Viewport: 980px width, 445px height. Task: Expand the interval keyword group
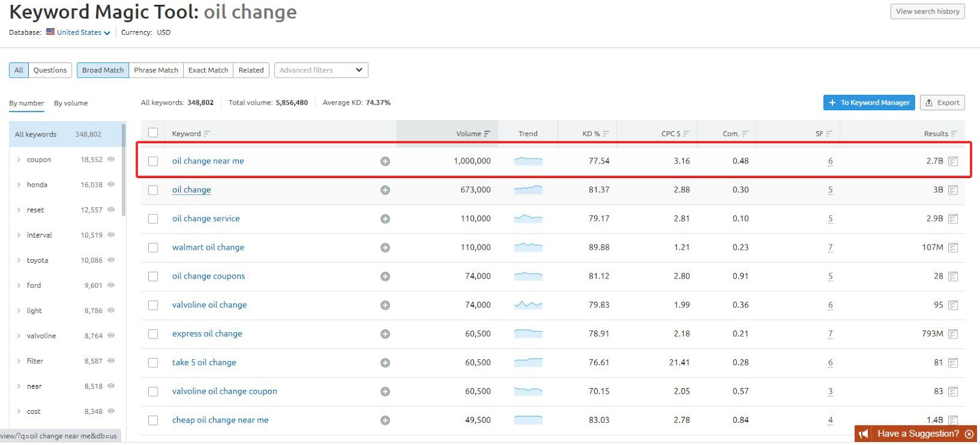[x=18, y=235]
